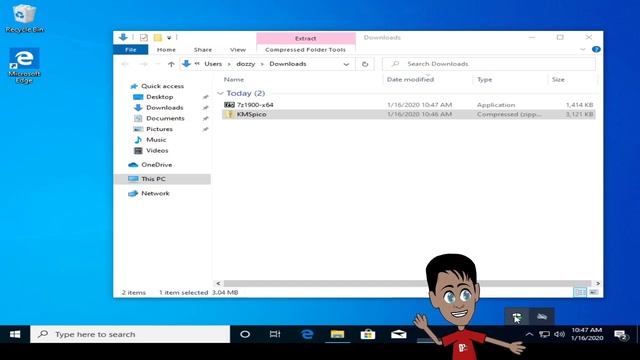Go up one folder level

tap(171, 64)
